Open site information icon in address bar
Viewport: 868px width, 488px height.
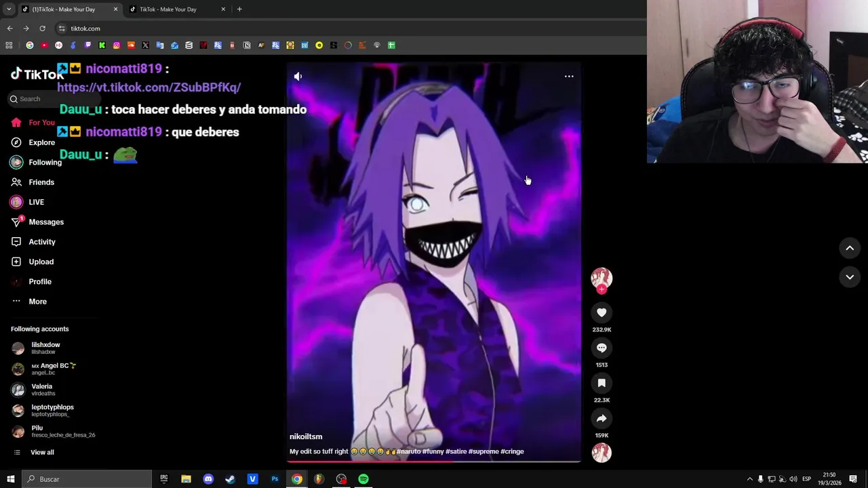[62, 28]
